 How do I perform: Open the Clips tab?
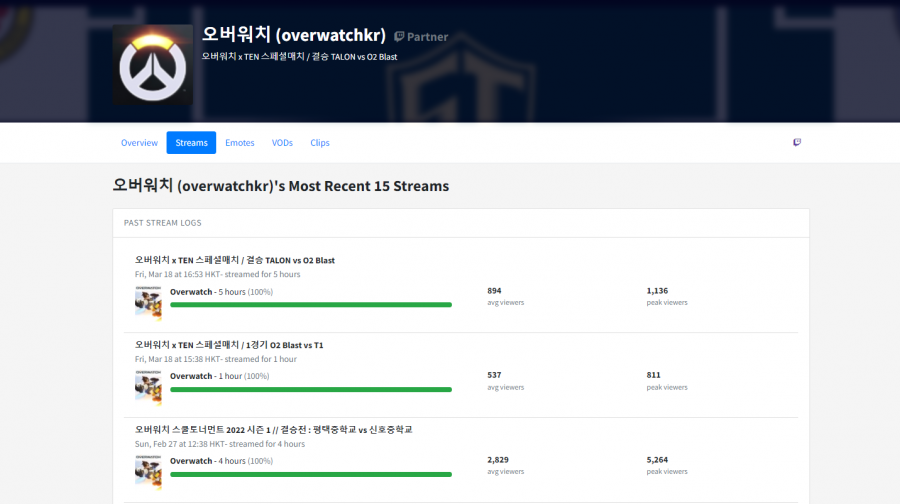tap(320, 143)
